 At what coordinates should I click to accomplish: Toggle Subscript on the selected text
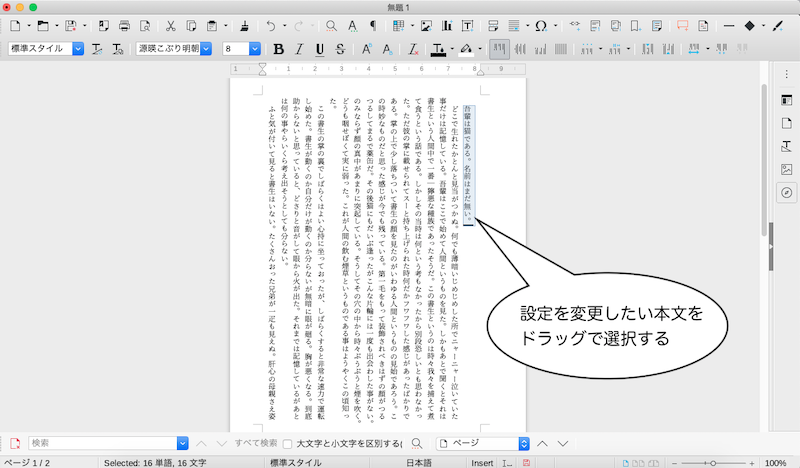coord(387,49)
